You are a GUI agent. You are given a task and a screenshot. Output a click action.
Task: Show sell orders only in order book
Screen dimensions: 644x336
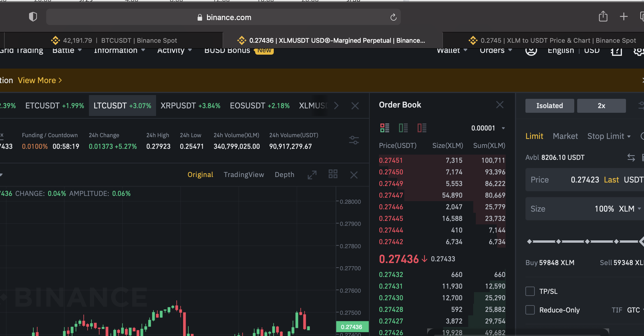422,128
